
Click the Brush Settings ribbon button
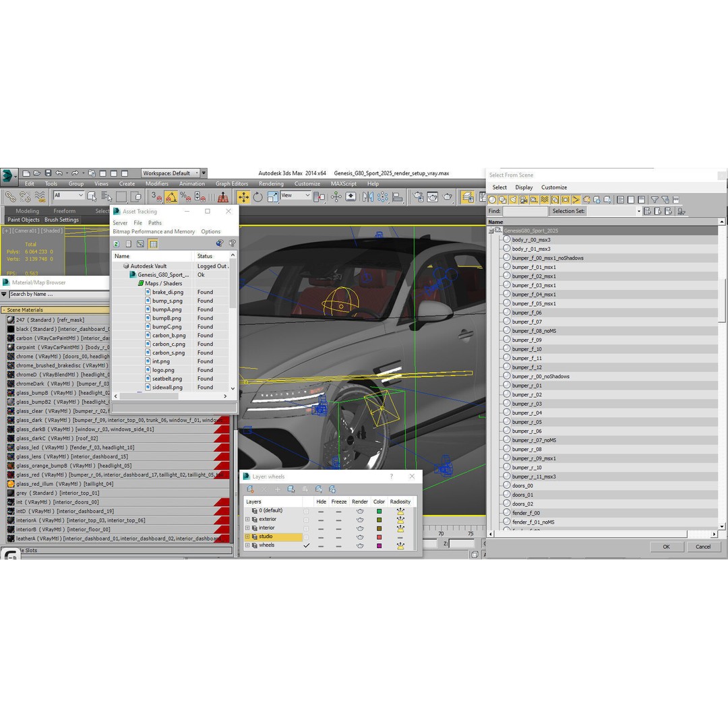pyautogui.click(x=62, y=220)
